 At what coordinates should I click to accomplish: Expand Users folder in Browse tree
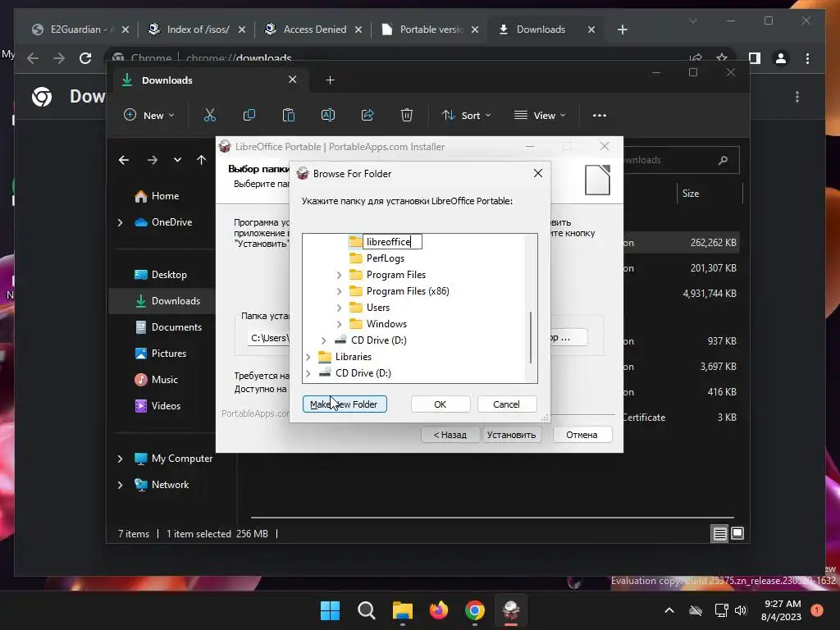pyautogui.click(x=339, y=308)
